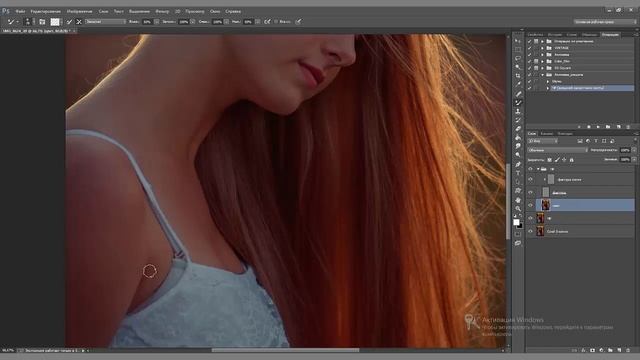Toggle Sample All Layers checkbox in options bar
Viewport: 640px width, 360px height.
[x=276, y=22]
